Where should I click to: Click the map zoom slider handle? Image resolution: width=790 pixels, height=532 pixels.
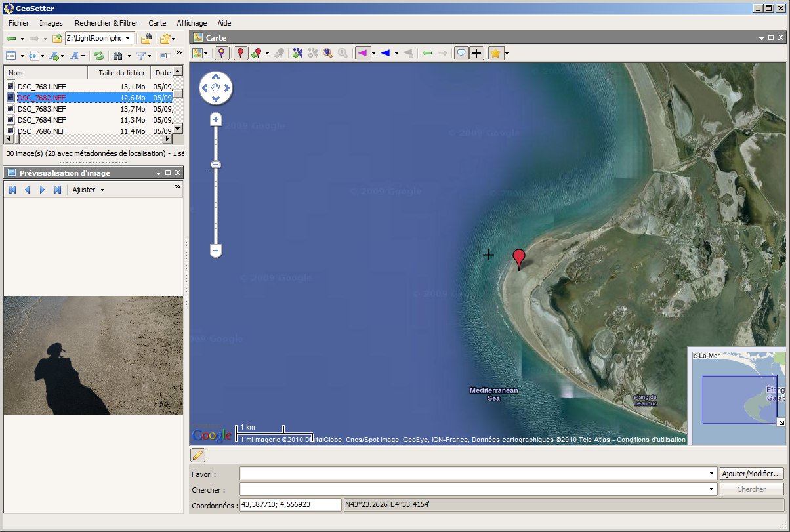tap(215, 165)
